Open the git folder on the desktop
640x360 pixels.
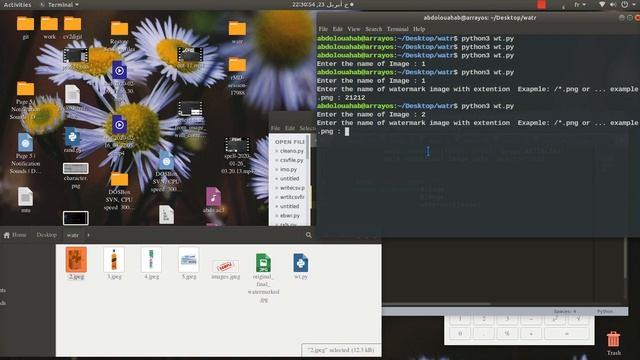click(x=25, y=24)
